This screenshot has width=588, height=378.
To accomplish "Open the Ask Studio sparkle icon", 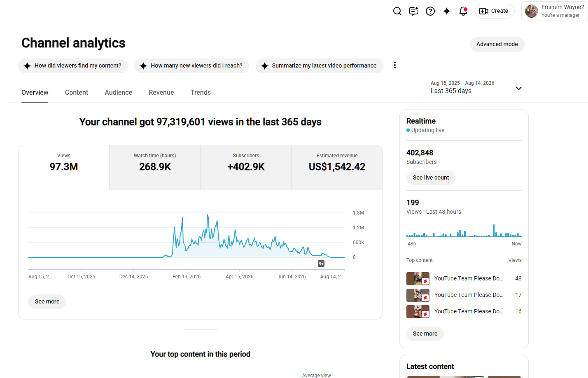I will [x=447, y=11].
